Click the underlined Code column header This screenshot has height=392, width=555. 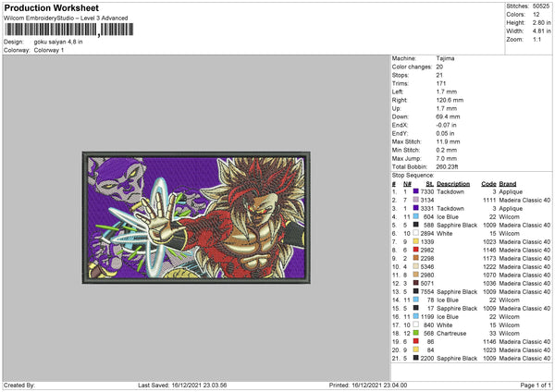(488, 184)
